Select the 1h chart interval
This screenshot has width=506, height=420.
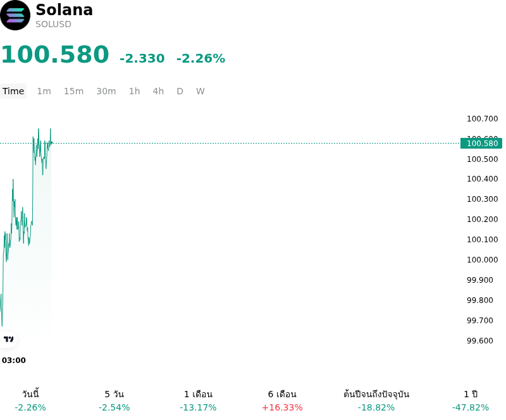point(135,91)
